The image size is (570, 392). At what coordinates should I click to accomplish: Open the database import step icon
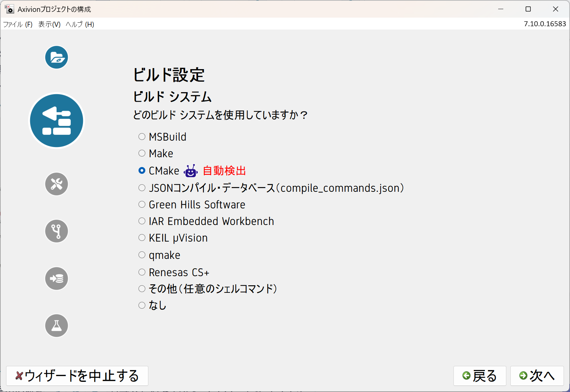click(57, 278)
